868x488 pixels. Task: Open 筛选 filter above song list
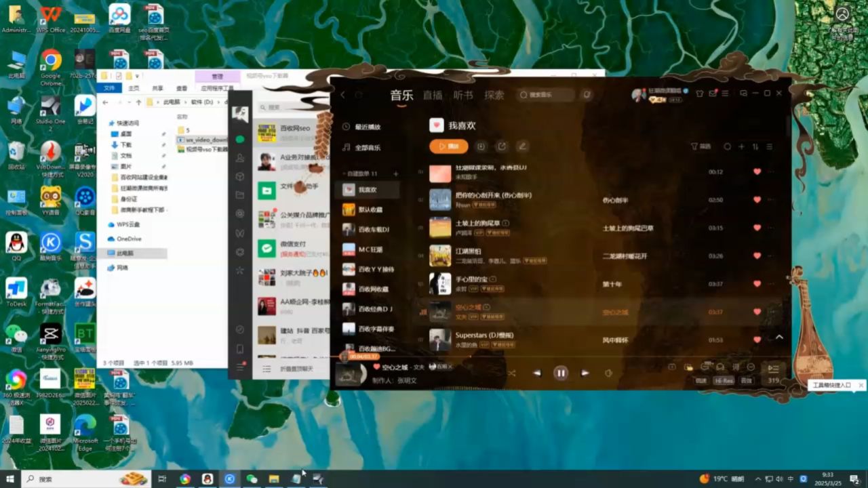701,146
